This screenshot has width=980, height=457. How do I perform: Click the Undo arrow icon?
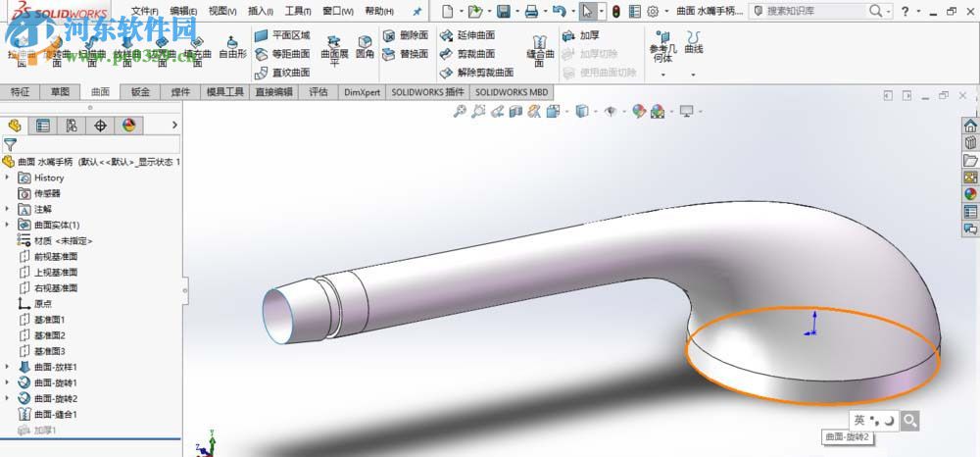pos(560,11)
